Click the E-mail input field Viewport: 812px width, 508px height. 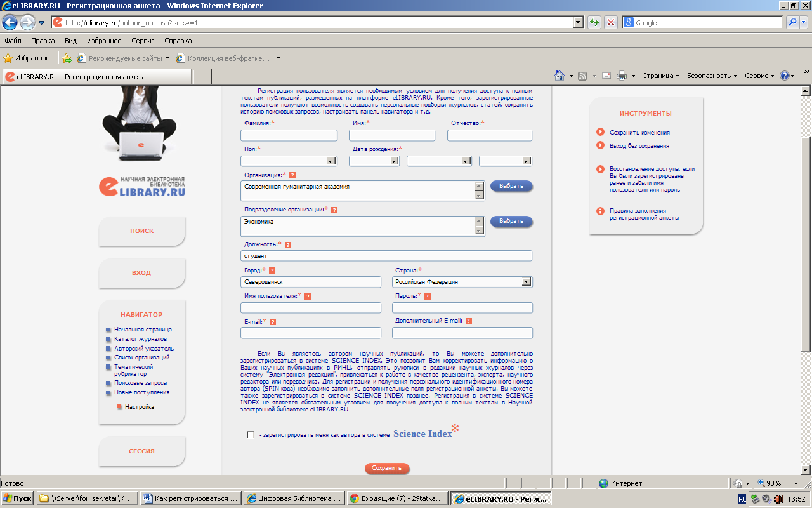click(311, 333)
